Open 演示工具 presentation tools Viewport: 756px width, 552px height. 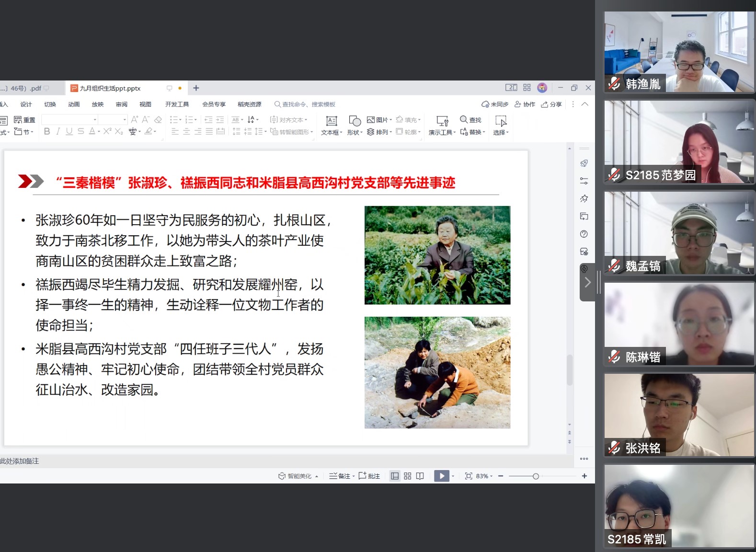(x=442, y=125)
